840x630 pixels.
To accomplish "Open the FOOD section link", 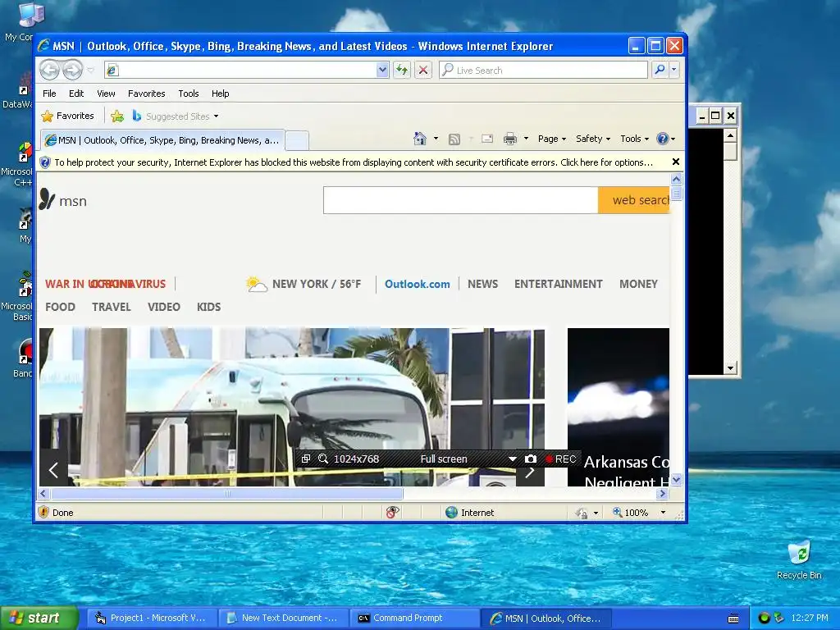I will click(x=60, y=307).
